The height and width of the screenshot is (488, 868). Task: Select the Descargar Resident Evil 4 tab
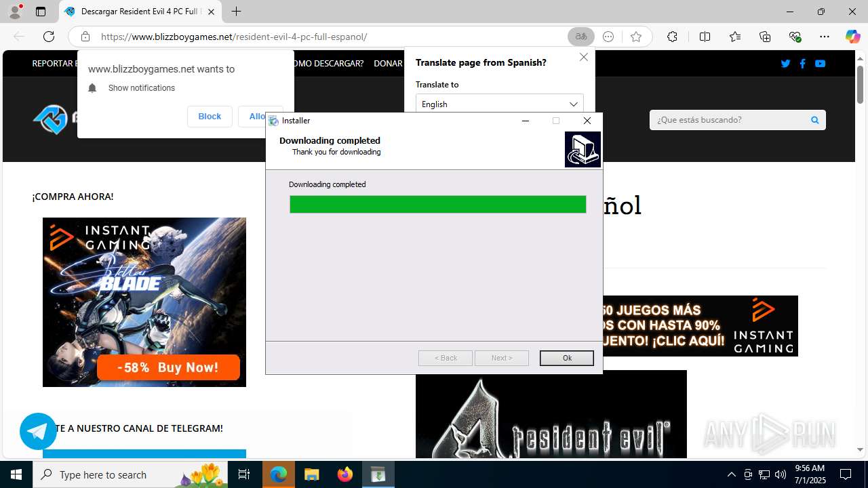coord(140,12)
